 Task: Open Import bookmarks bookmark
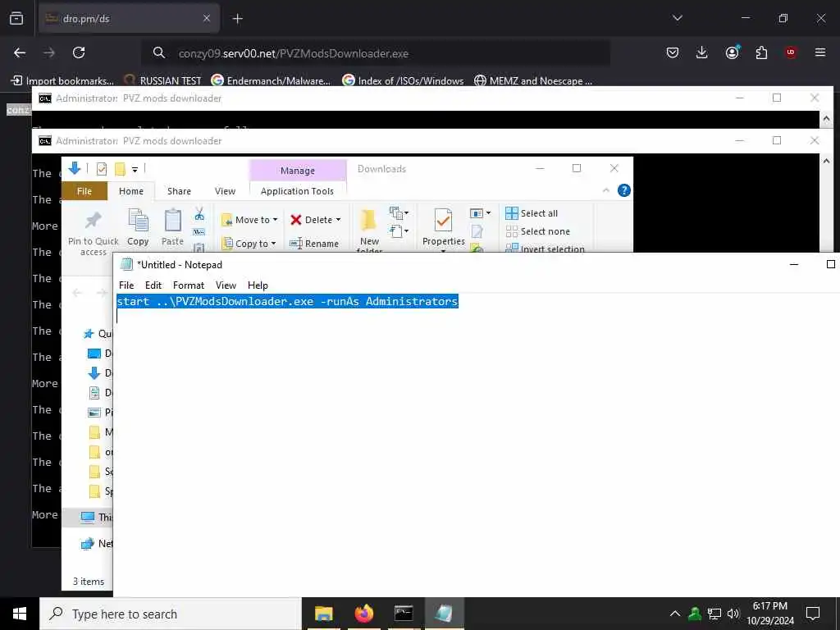(62, 81)
